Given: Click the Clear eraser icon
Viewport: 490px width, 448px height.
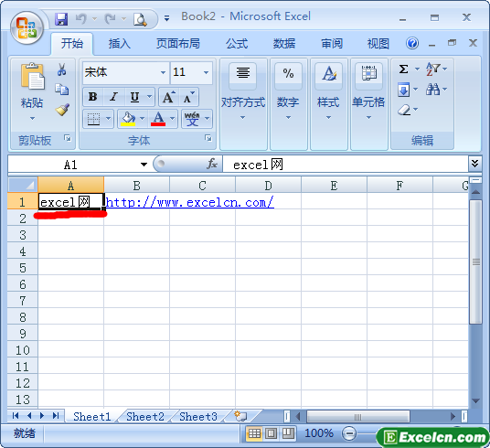Looking at the screenshot, I should pos(404,110).
